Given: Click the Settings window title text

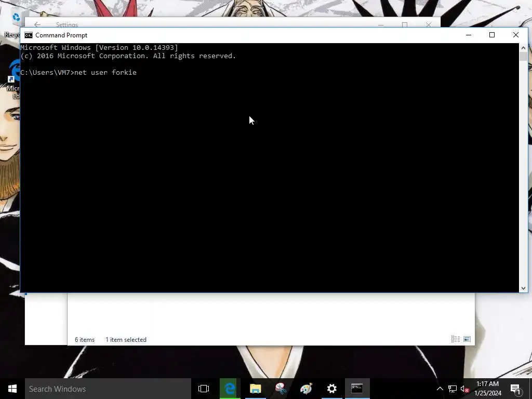Looking at the screenshot, I should click(x=67, y=24).
